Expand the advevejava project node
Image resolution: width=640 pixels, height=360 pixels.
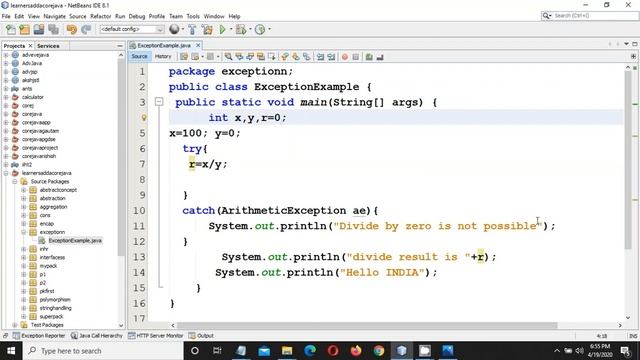coord(6,55)
